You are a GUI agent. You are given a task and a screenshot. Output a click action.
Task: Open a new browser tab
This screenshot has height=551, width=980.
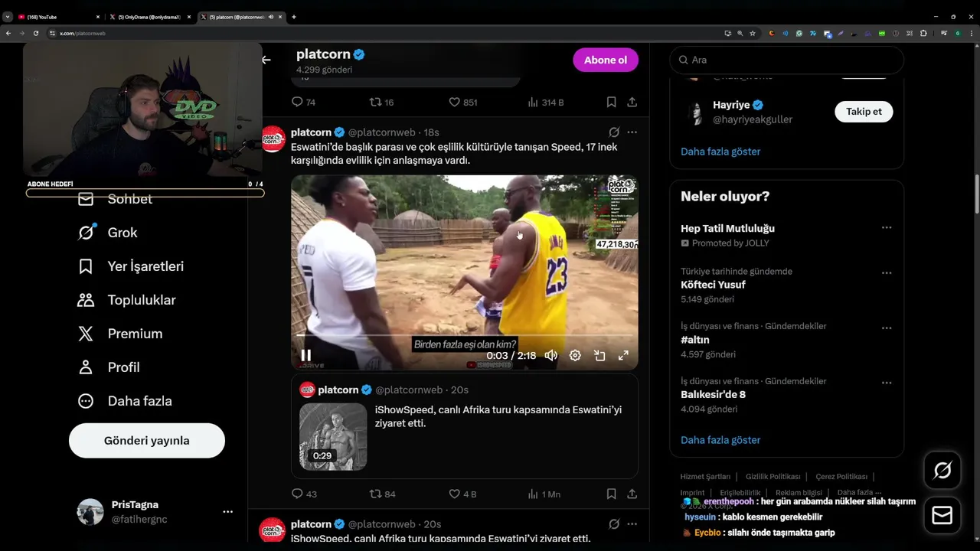click(294, 17)
